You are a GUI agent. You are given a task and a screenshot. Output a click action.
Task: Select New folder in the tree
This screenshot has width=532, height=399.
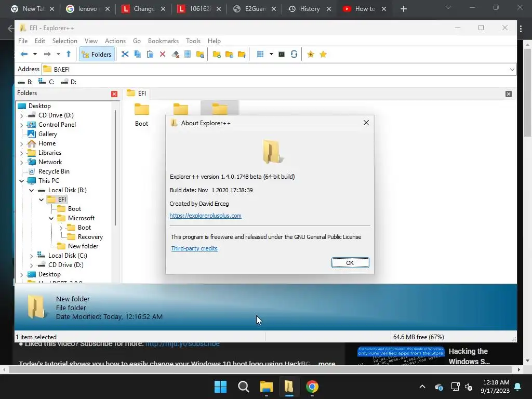[83, 246]
